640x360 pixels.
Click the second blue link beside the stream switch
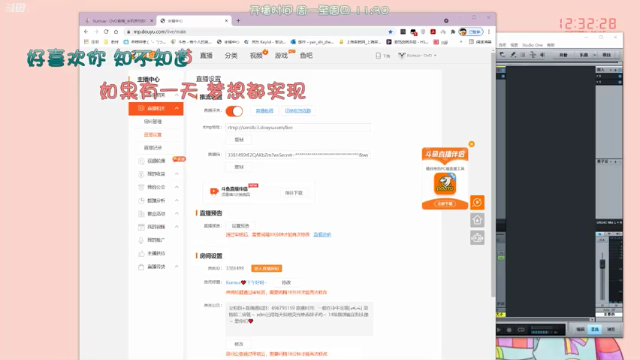click(x=298, y=111)
